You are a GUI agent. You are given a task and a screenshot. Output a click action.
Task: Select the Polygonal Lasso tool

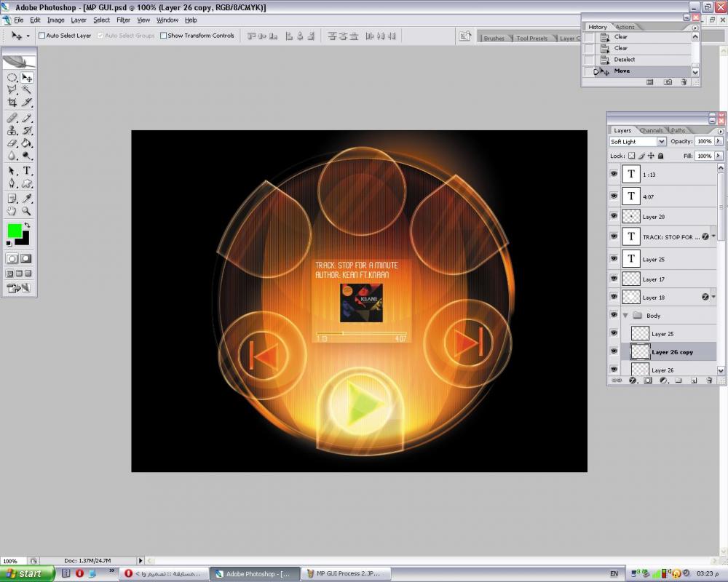12,89
